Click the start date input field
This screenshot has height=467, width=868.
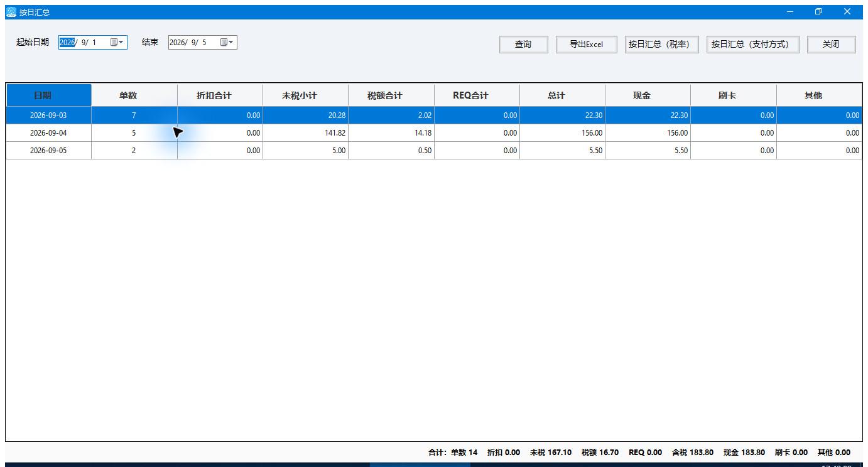pyautogui.click(x=93, y=43)
